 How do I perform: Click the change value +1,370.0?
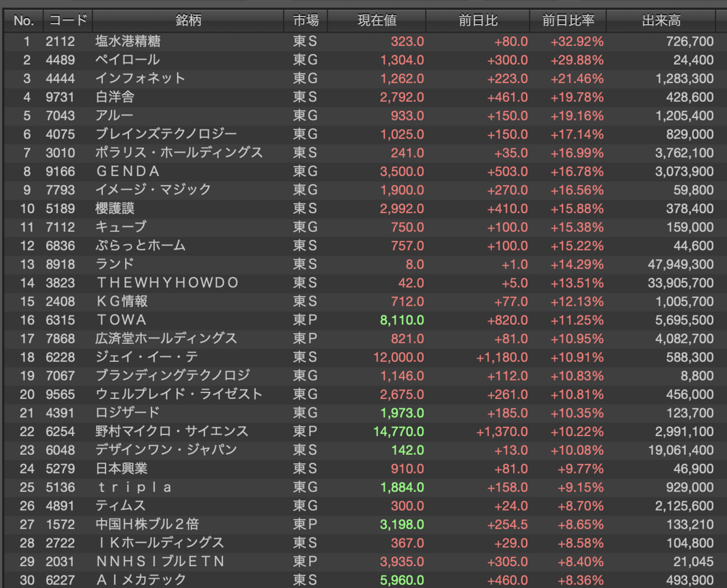[x=502, y=431]
